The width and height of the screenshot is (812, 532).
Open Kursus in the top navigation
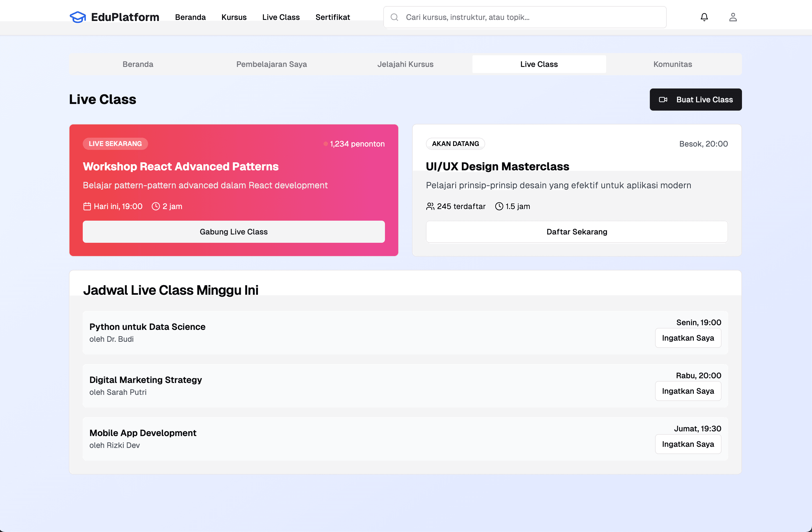(234, 17)
